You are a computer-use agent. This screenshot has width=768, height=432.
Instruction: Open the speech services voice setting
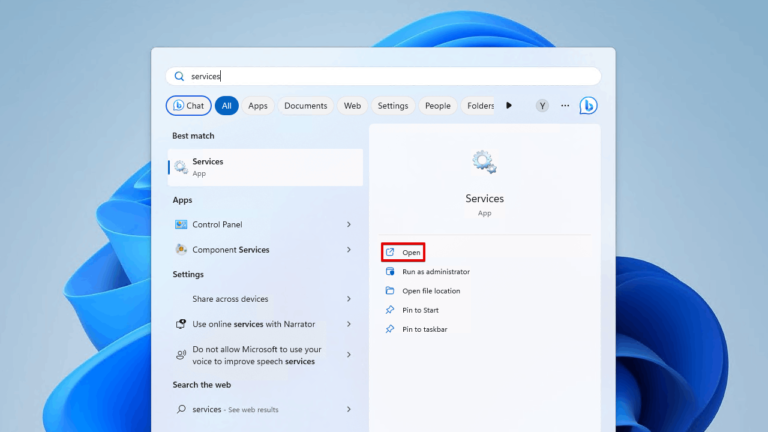coord(265,355)
